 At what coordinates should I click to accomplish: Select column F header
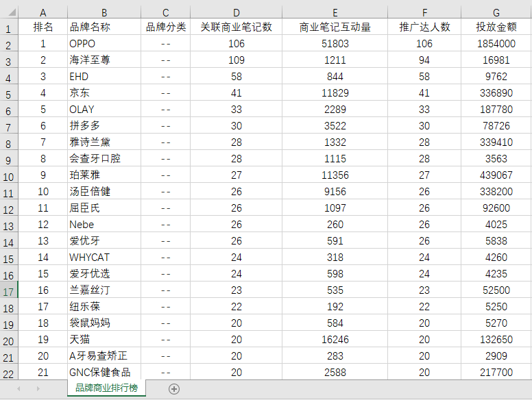[x=424, y=12]
